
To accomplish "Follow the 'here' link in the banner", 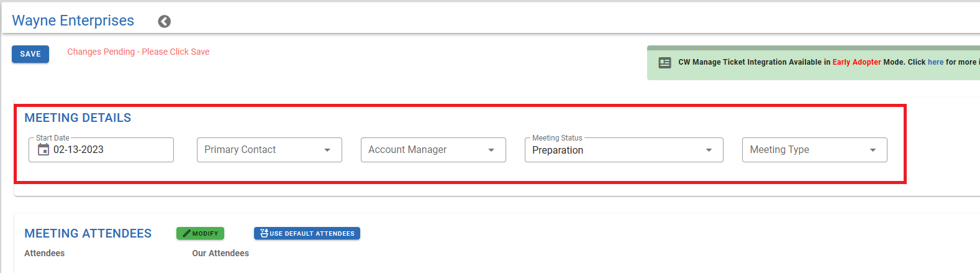I will point(935,62).
